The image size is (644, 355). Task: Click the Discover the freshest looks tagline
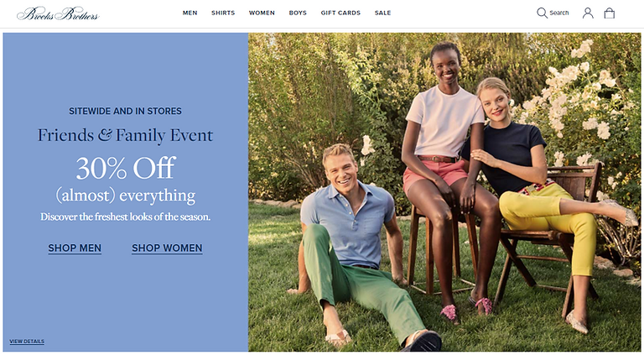point(125,217)
